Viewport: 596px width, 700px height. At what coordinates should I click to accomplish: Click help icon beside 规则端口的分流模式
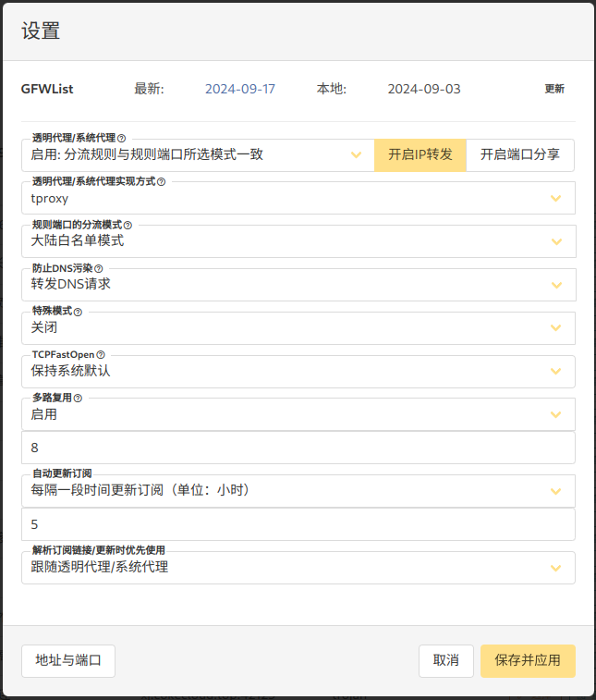[128, 225]
